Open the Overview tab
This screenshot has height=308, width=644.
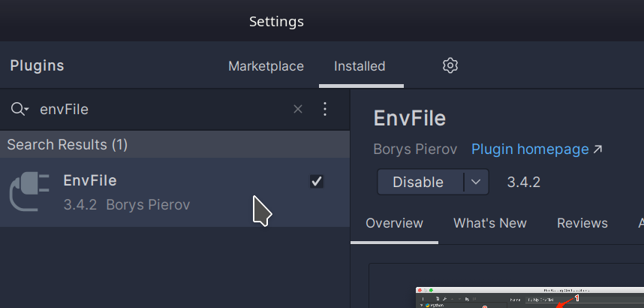click(394, 223)
